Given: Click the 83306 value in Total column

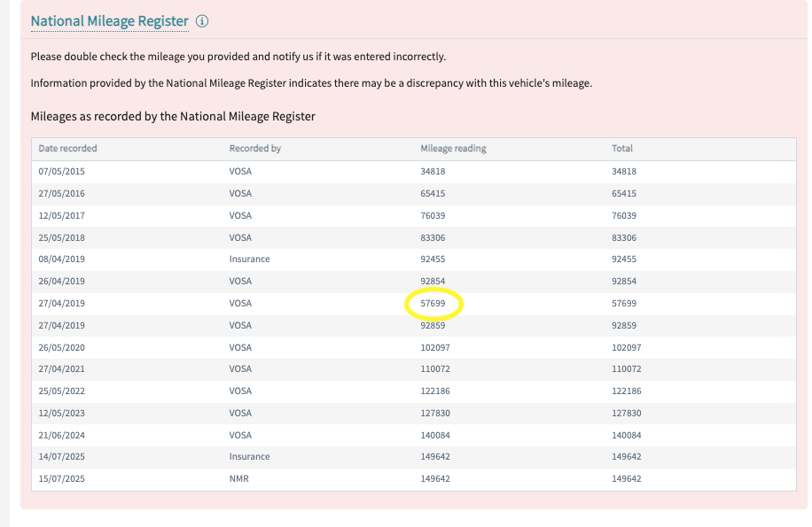Looking at the screenshot, I should pos(624,238).
